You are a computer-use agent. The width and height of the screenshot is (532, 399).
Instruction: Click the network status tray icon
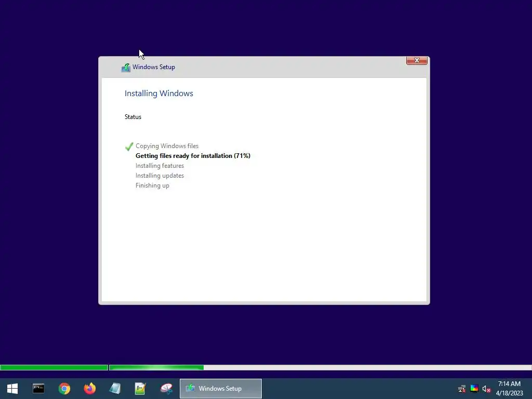click(462, 389)
